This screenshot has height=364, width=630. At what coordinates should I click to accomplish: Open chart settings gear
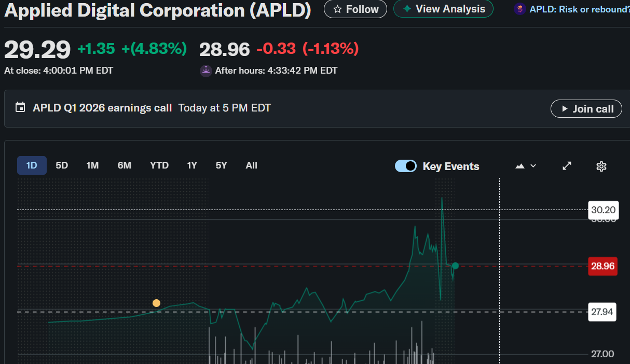(601, 166)
